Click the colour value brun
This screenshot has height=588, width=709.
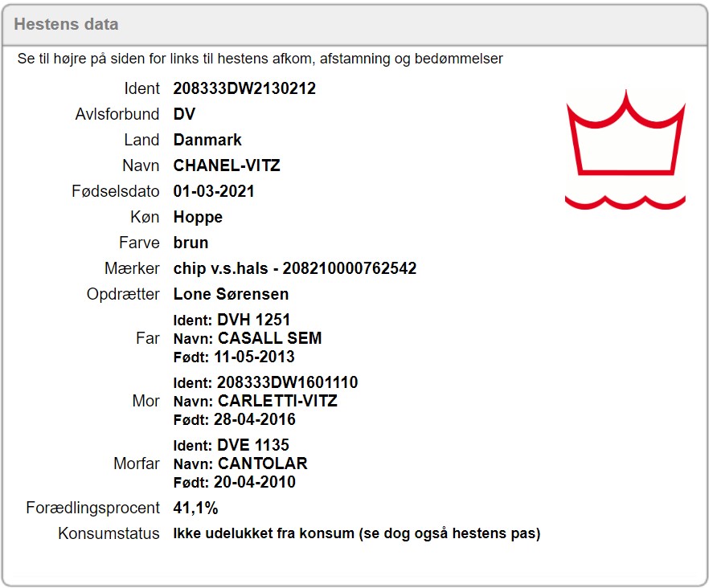click(x=191, y=243)
